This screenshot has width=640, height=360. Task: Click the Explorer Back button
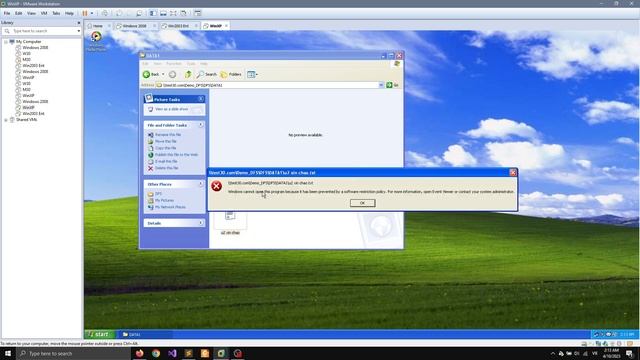151,74
